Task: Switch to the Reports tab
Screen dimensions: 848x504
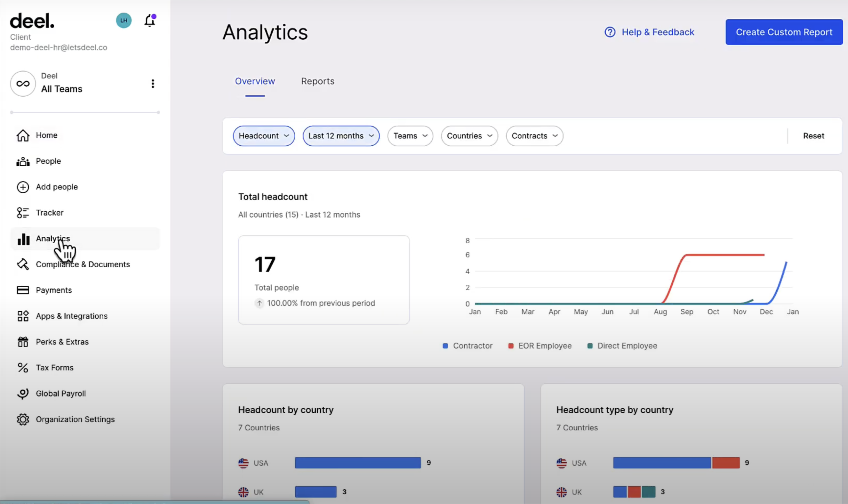Action: [318, 81]
